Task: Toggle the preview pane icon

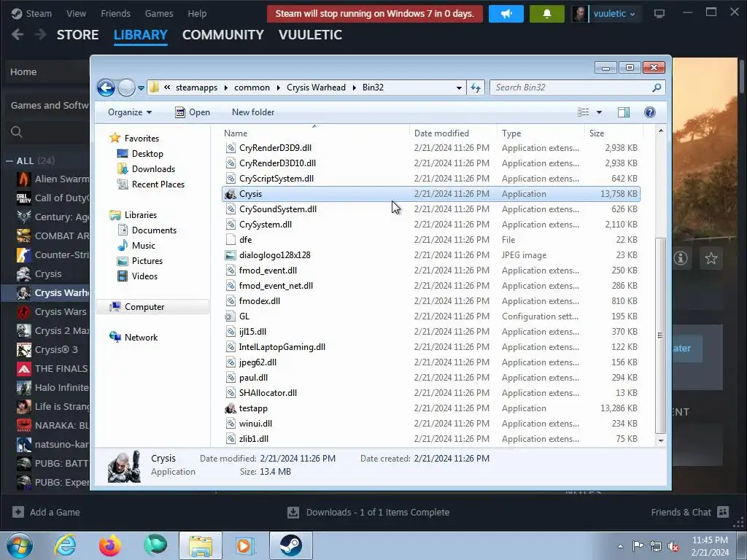Action: point(624,112)
